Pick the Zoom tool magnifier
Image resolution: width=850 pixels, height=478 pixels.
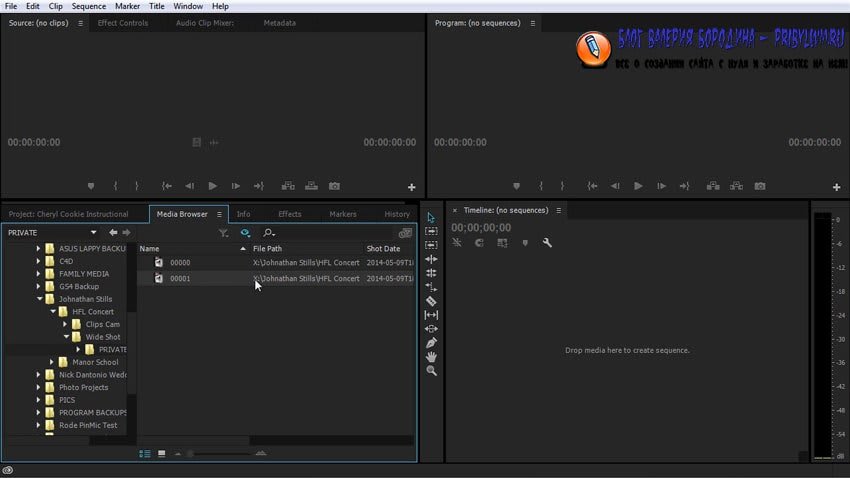pos(431,371)
